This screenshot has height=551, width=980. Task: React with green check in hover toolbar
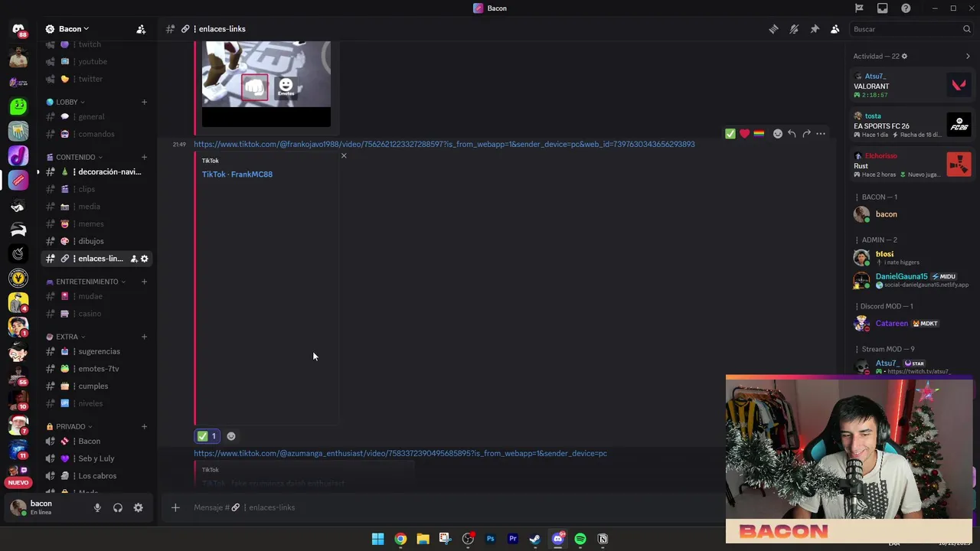point(730,134)
